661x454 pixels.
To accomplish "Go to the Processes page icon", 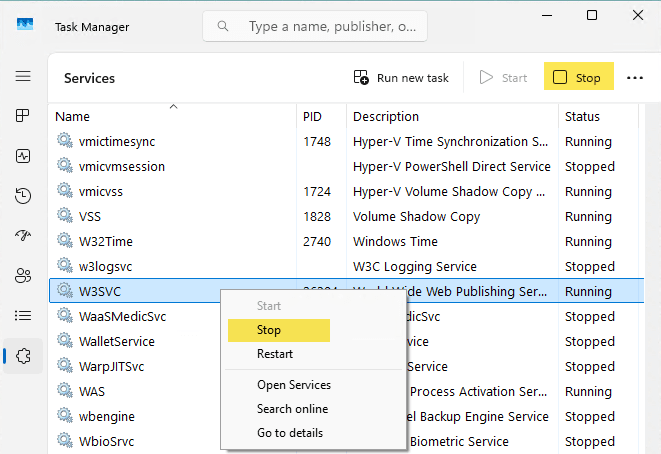I will coord(23,115).
